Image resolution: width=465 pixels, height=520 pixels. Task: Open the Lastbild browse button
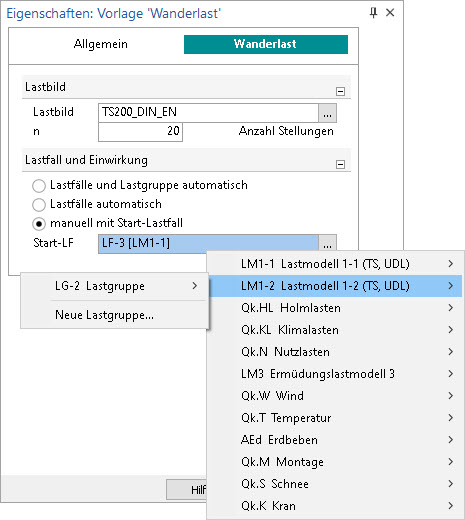[x=327, y=113]
